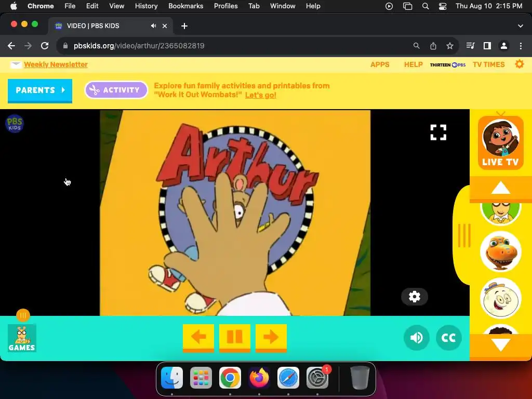
Task: Open the File menu
Action: point(70,6)
